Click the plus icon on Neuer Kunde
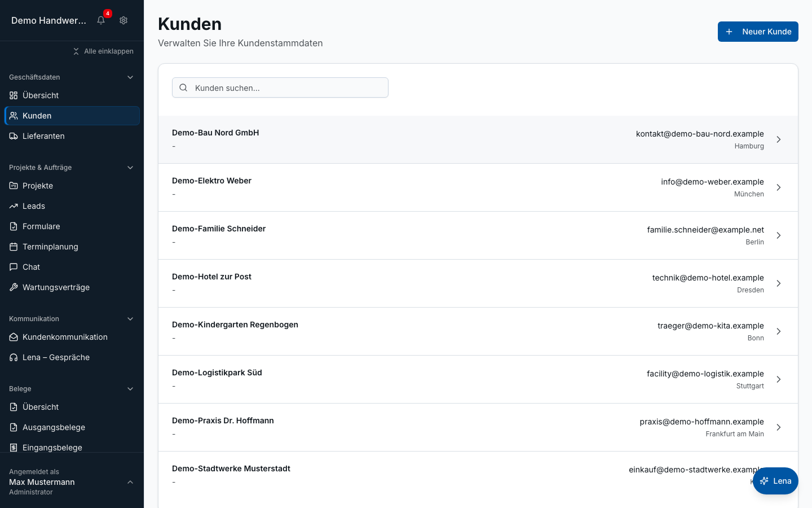This screenshot has width=812, height=508. pyautogui.click(x=729, y=32)
